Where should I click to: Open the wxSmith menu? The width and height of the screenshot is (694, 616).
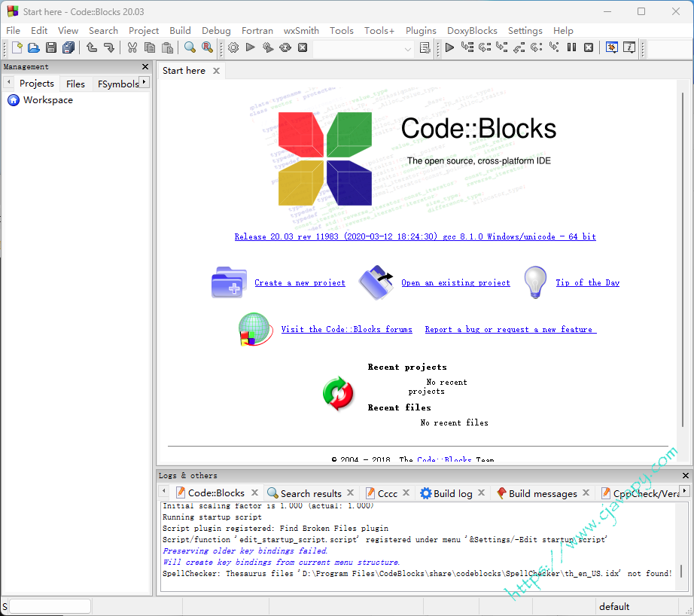(x=301, y=31)
